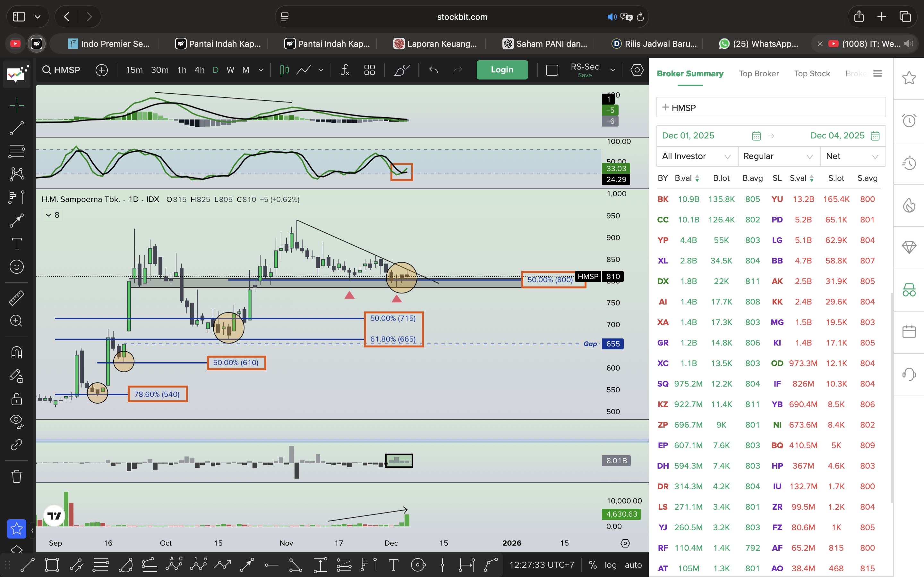
Task: Open the emoji sticker tool
Action: coord(16,267)
